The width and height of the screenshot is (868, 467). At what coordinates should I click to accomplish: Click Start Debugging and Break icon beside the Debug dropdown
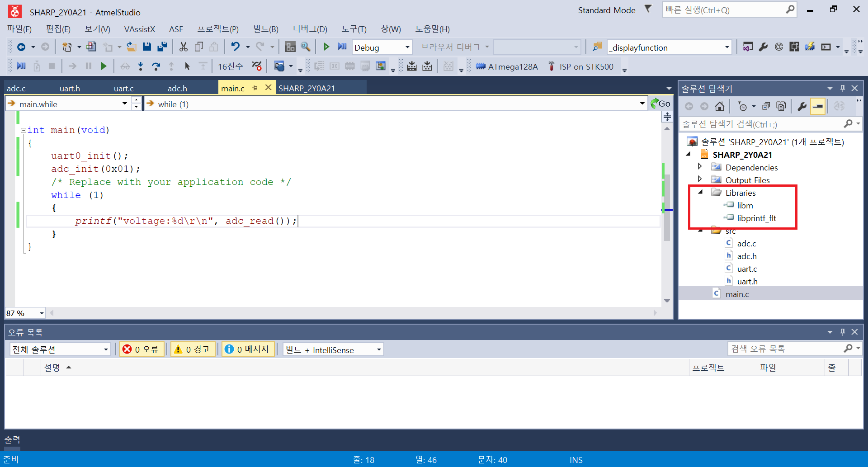342,47
